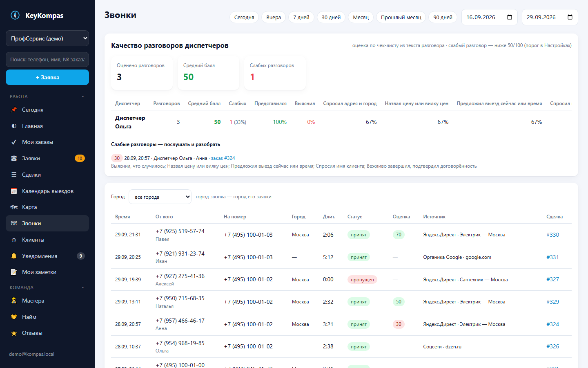Screen dimensions: 588x368
Task: Click the worker icon beside Мастера
Action: 14,301
